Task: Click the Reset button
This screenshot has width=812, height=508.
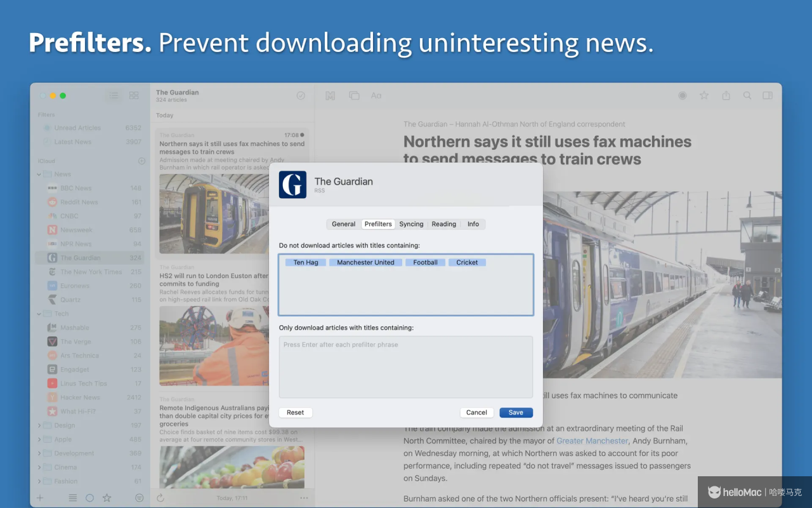Action: coord(295,413)
